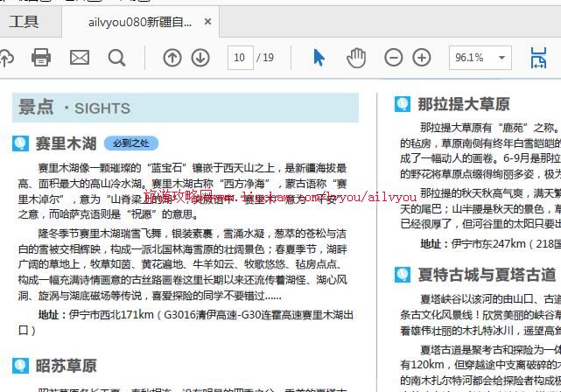The height and width of the screenshot is (392, 561).
Task: Go to next page with down arrow
Action: click(x=200, y=58)
